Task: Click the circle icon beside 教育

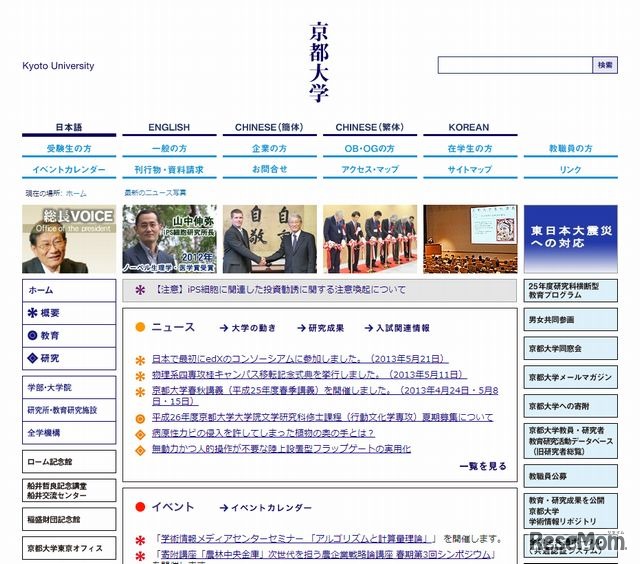Action: 32,335
